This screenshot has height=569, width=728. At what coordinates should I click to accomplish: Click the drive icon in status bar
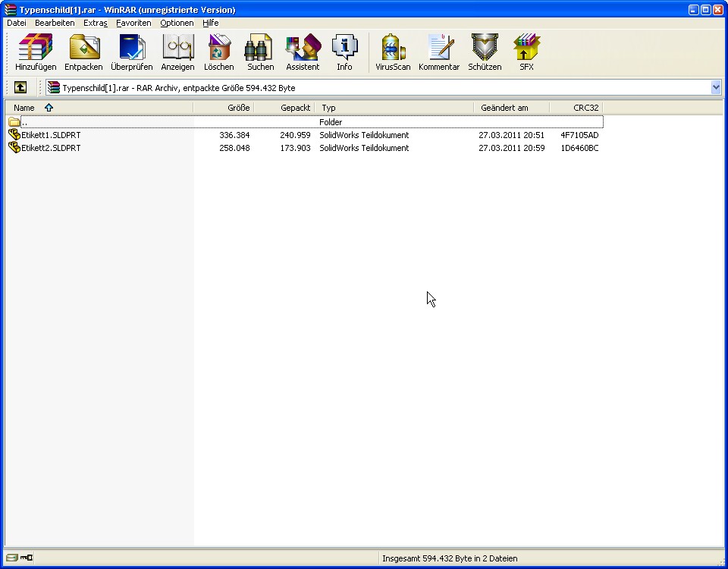(x=12, y=558)
